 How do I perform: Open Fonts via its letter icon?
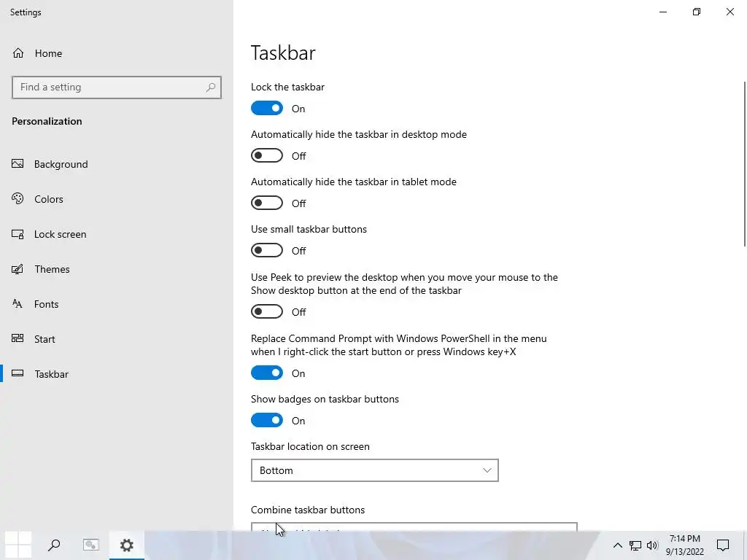point(18,304)
